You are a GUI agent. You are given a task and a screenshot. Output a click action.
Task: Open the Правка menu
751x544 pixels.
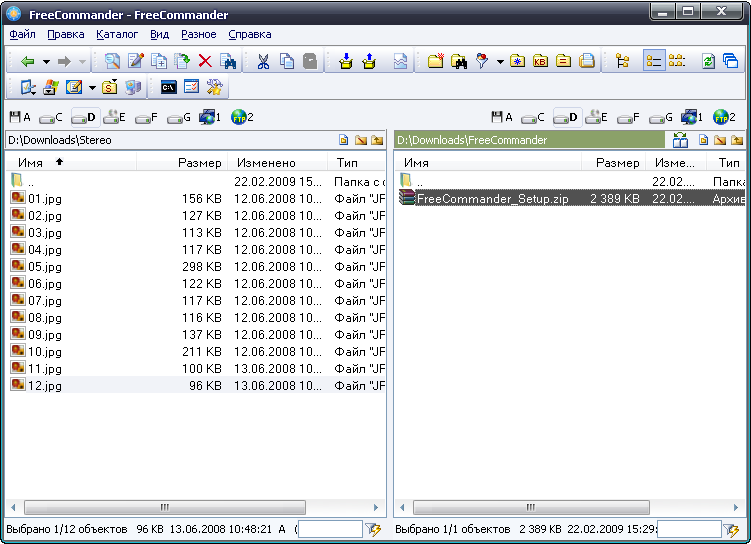[66, 34]
